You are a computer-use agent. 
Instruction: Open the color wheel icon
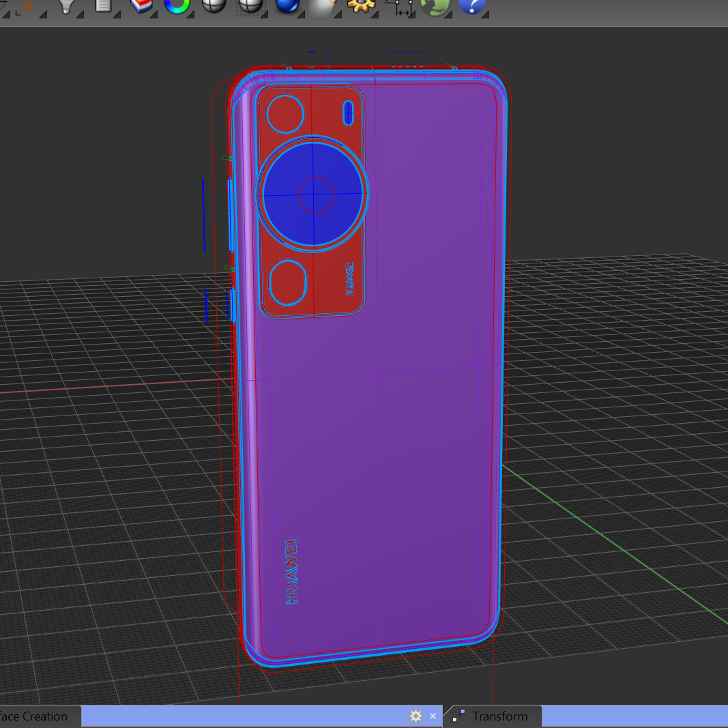[x=177, y=5]
